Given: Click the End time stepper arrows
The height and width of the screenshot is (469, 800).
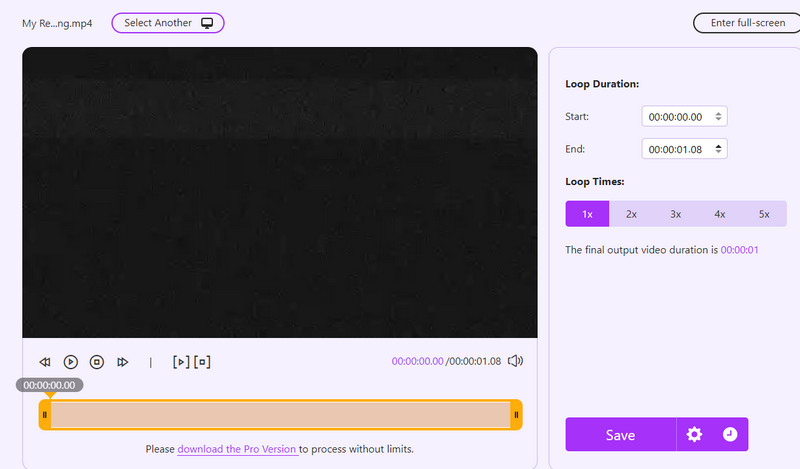Looking at the screenshot, I should 718,149.
